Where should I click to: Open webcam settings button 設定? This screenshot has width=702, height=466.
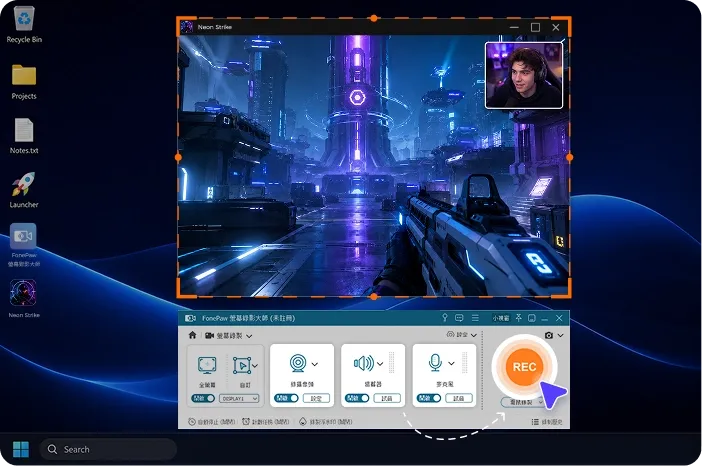316,398
